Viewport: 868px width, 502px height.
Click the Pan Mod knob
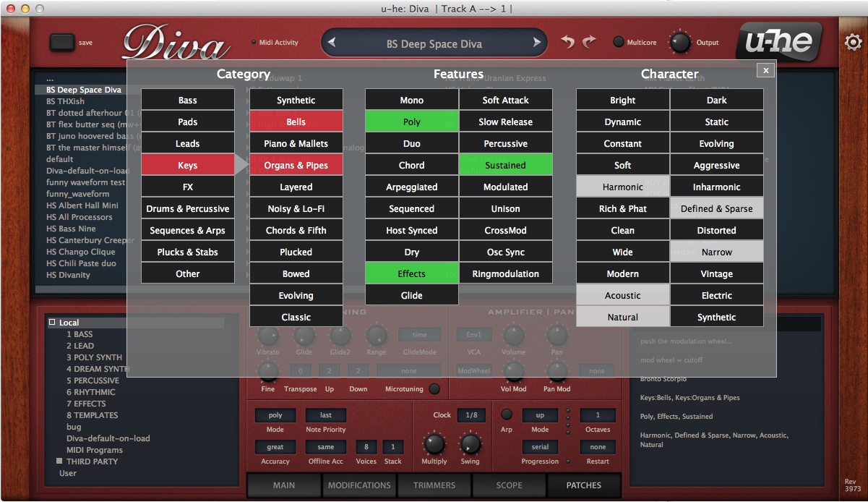557,372
